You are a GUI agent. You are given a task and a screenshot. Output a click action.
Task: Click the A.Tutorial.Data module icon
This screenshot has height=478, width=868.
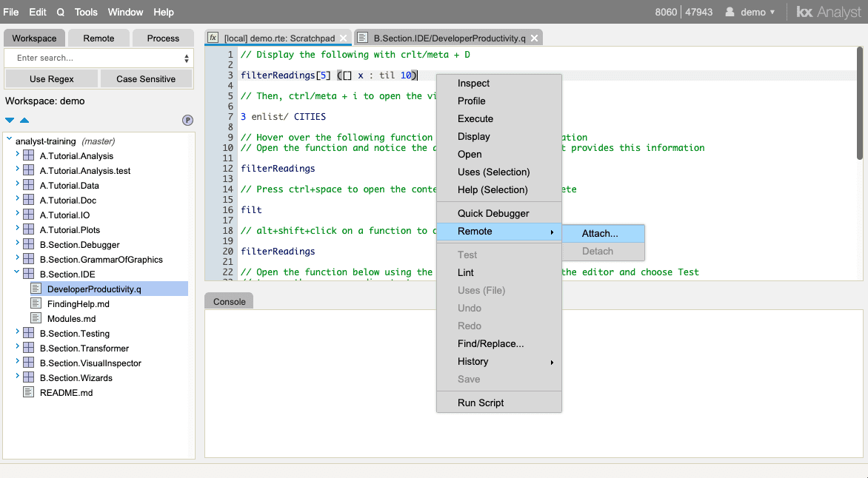pyautogui.click(x=28, y=185)
